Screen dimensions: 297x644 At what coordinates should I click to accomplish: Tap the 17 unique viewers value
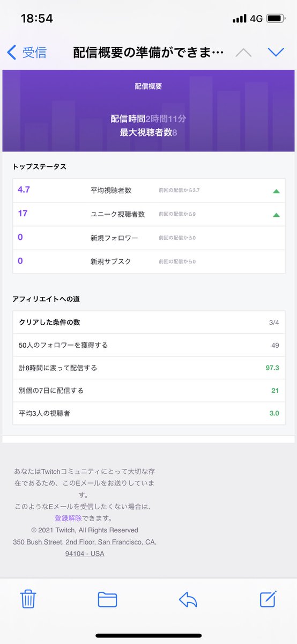point(23,213)
